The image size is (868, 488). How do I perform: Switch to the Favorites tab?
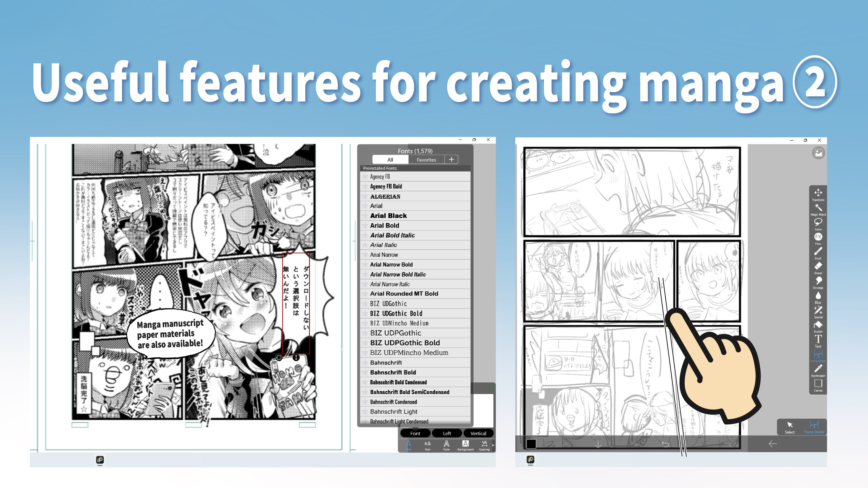(x=427, y=159)
